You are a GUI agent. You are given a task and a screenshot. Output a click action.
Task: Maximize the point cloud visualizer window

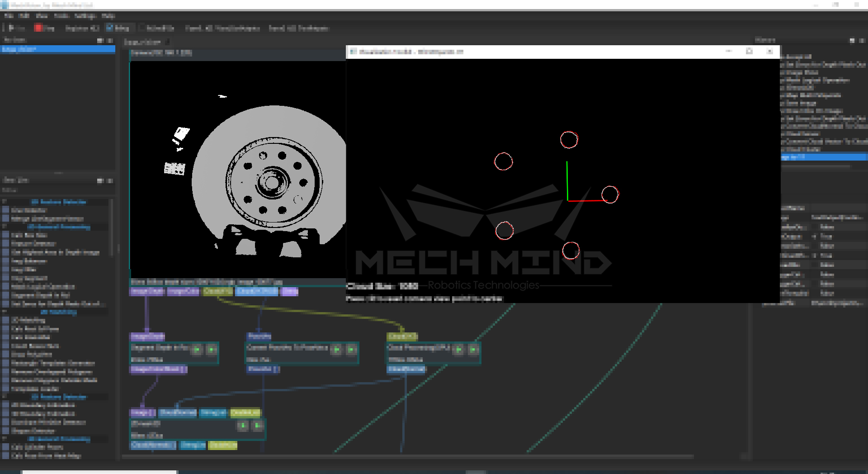click(x=749, y=52)
